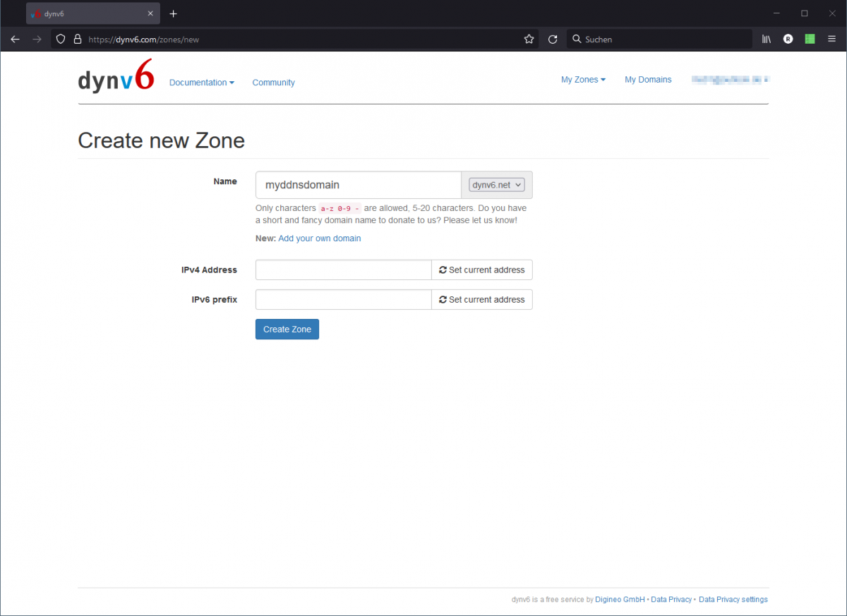Click the dynv6 logo

[116, 79]
